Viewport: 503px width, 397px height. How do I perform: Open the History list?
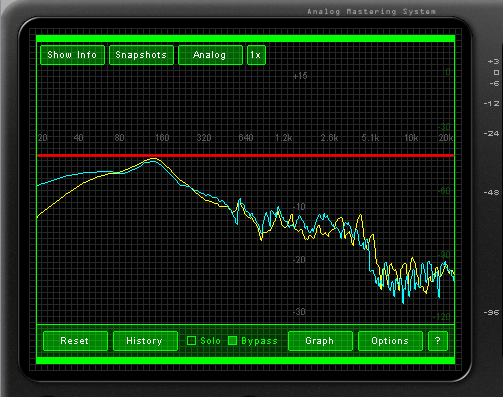coord(145,341)
